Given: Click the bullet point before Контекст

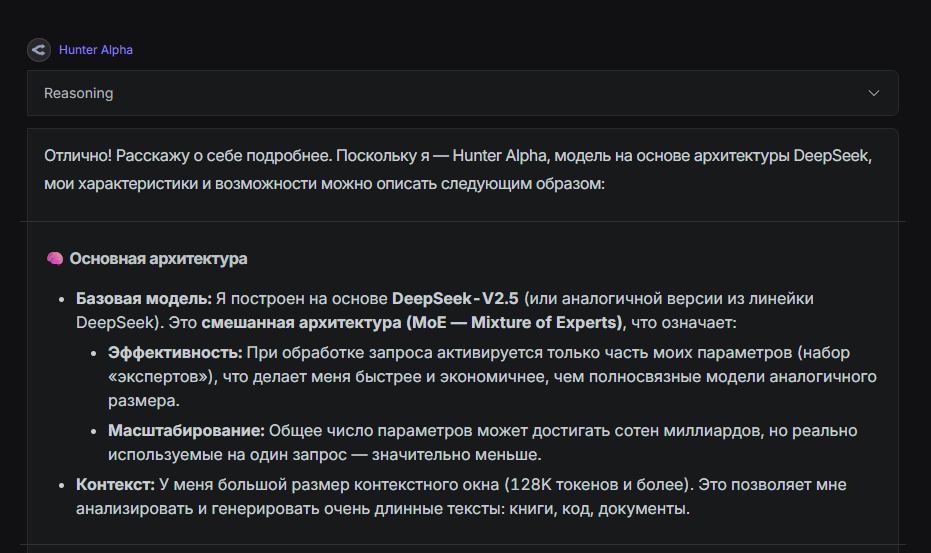Looking at the screenshot, I should coord(61,485).
